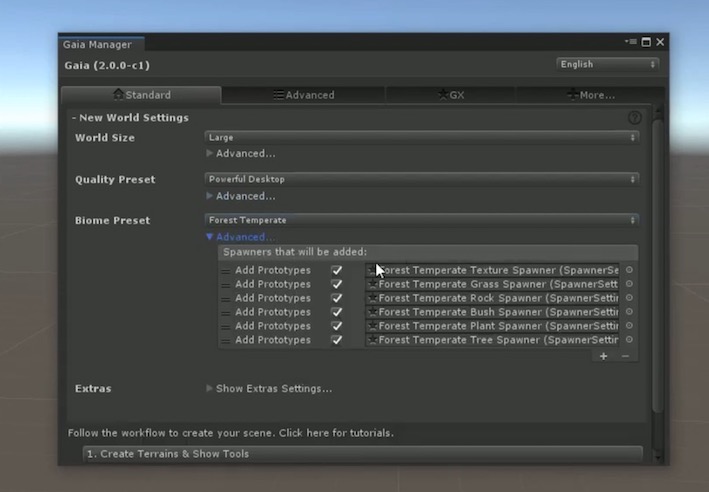Toggle Add Prototypes for Texture Spawner

pos(337,270)
